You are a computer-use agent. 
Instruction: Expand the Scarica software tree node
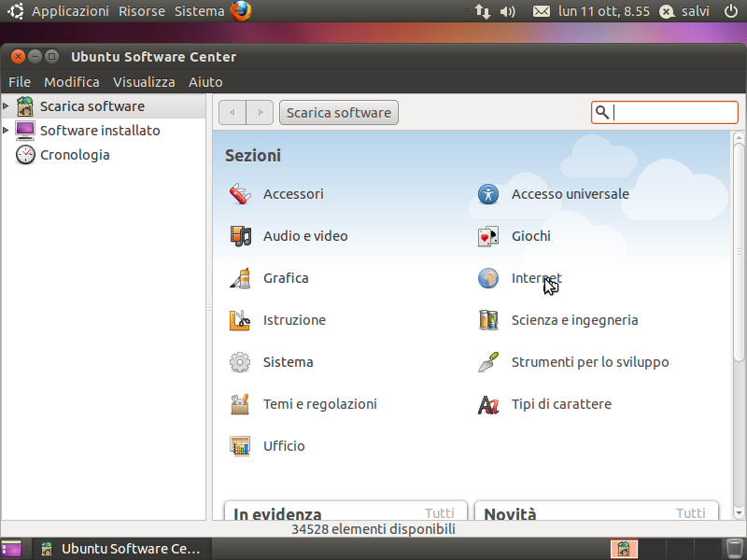(x=6, y=105)
